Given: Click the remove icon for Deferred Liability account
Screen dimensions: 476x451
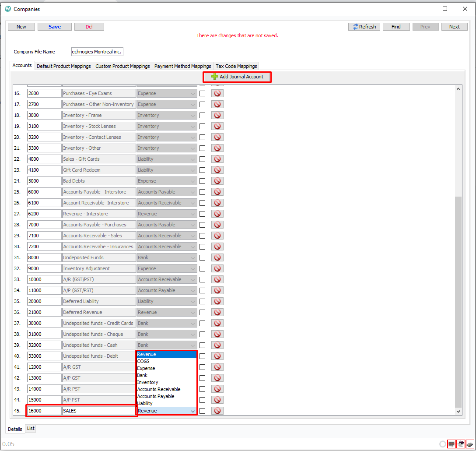Looking at the screenshot, I should pyautogui.click(x=217, y=301).
